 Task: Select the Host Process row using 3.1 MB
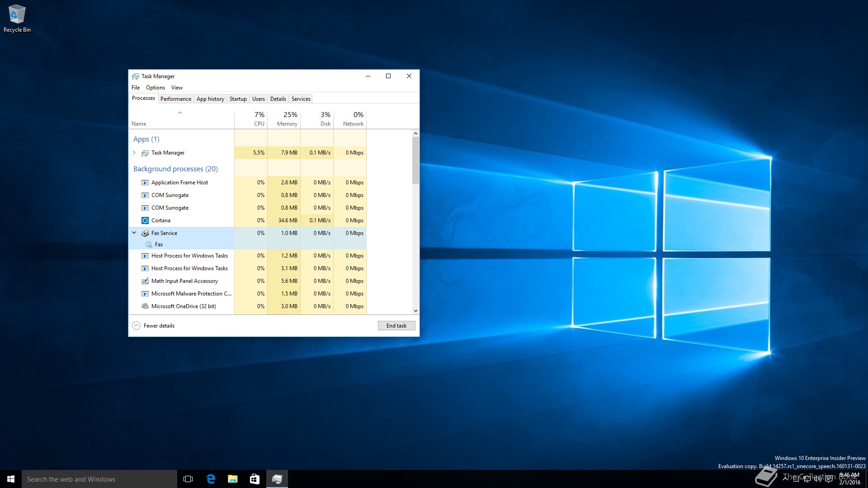248,268
